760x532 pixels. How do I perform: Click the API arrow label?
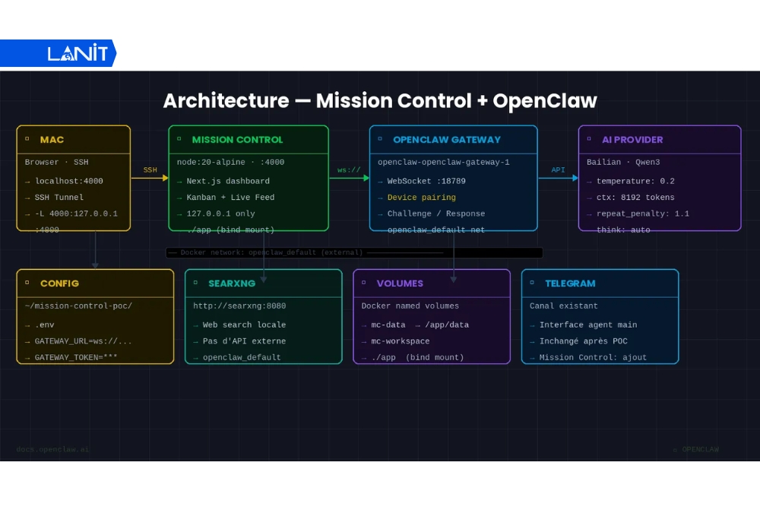[558, 170]
